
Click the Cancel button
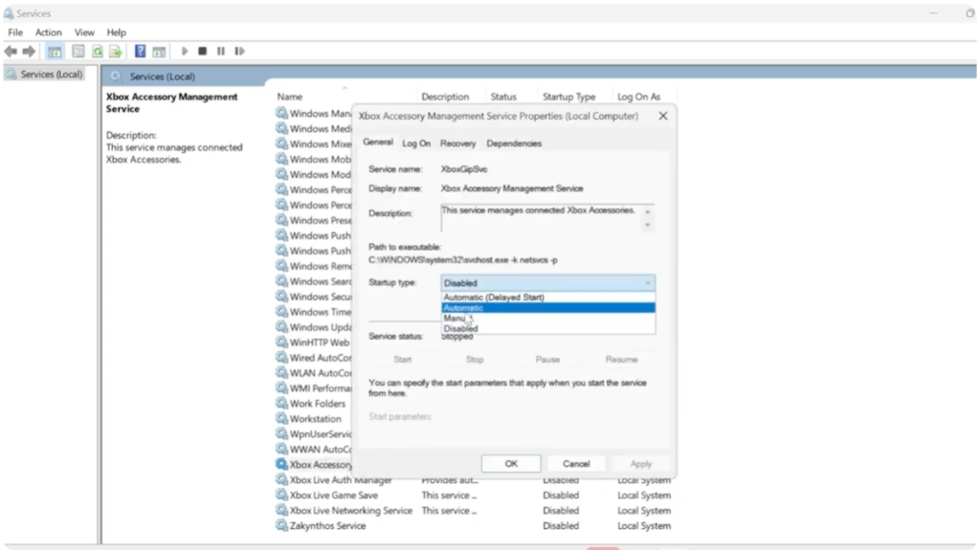[576, 464]
